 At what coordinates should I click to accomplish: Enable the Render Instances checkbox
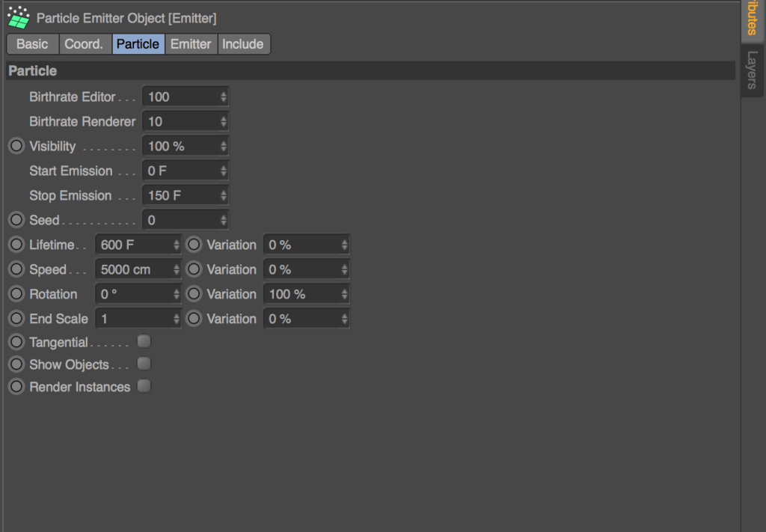(144, 386)
